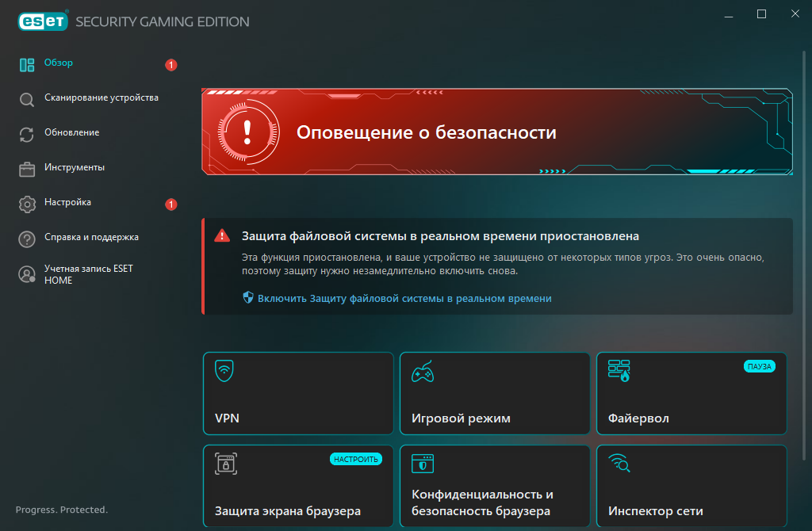
Task: Click the VPN shield icon
Action: [x=224, y=371]
